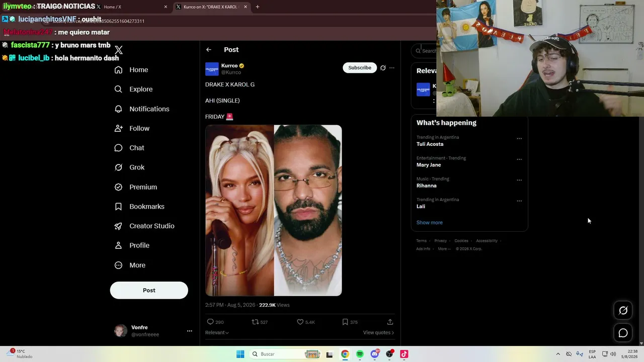Click the Vonfre account avatar
644x362 pixels.
tap(121, 331)
